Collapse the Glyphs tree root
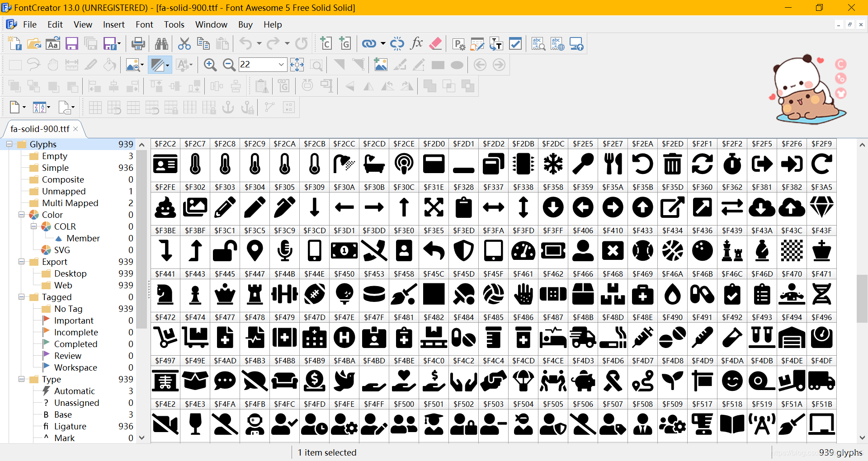Screen dimensions: 868x461 coord(9,144)
